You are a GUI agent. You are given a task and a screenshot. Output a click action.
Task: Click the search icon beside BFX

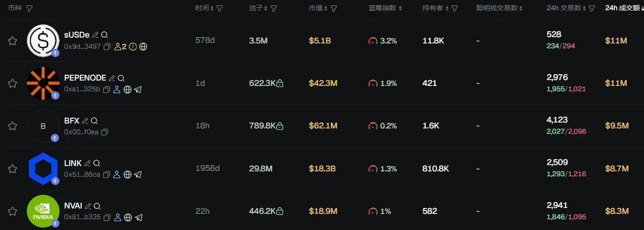click(95, 121)
